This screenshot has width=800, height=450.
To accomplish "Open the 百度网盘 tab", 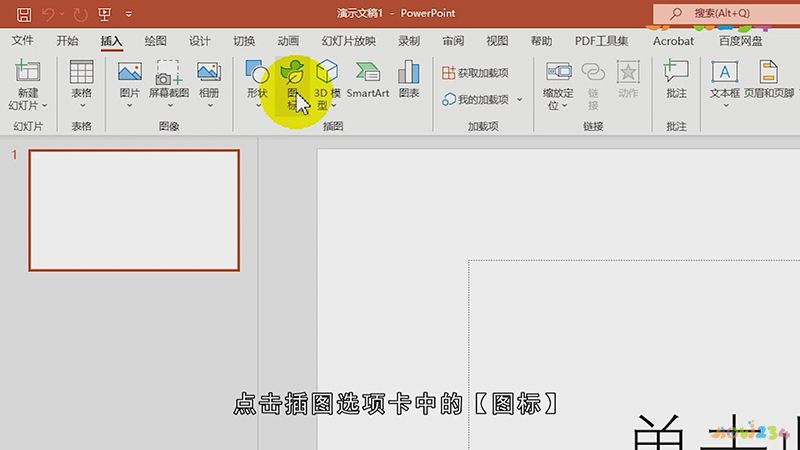I will (741, 41).
